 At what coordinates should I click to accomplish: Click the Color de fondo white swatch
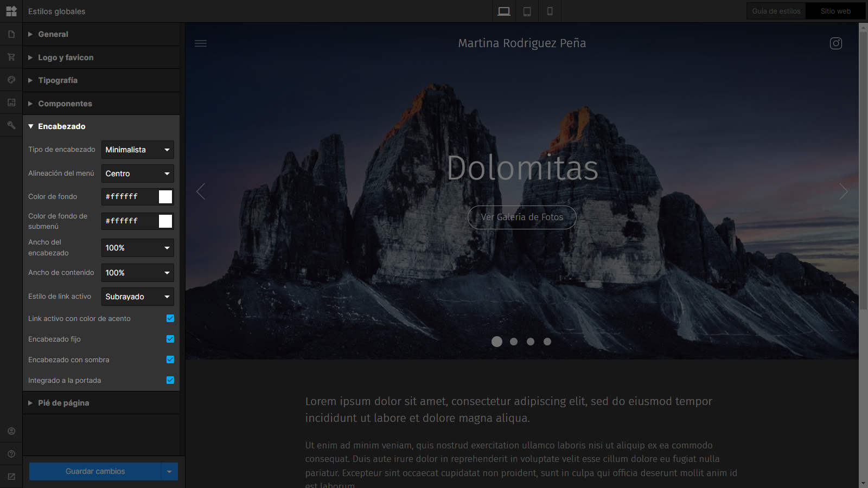(165, 197)
